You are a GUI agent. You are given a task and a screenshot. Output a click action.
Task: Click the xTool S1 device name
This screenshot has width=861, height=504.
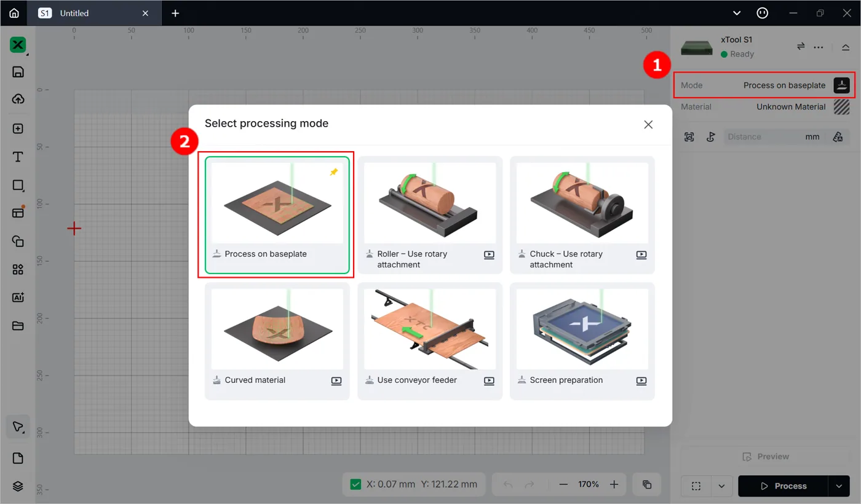click(736, 39)
